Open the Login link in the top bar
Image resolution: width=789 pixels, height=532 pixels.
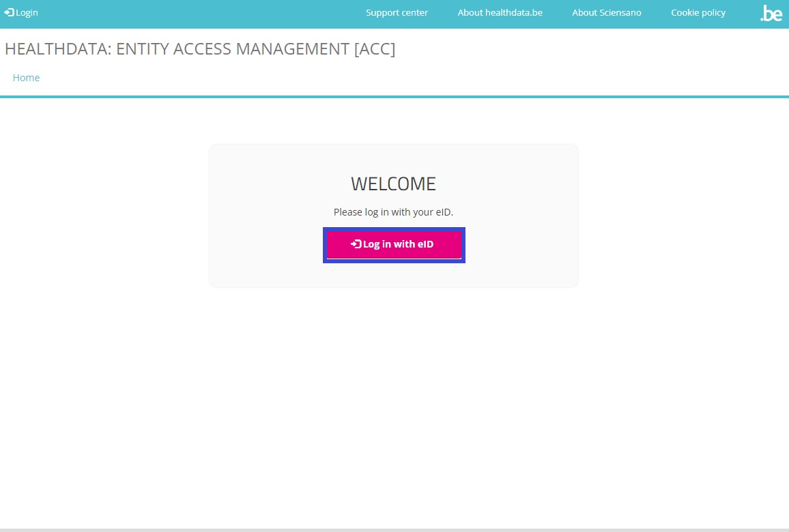[27, 12]
